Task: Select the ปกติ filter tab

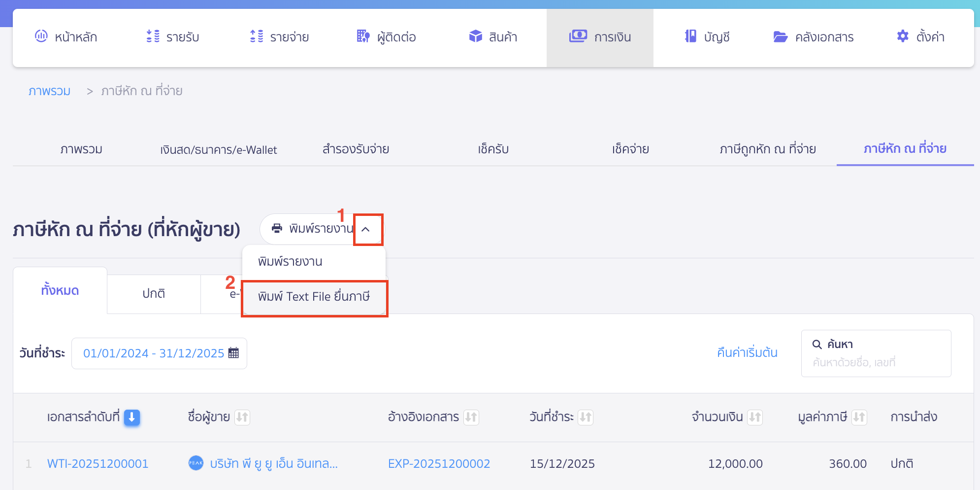Action: click(154, 293)
